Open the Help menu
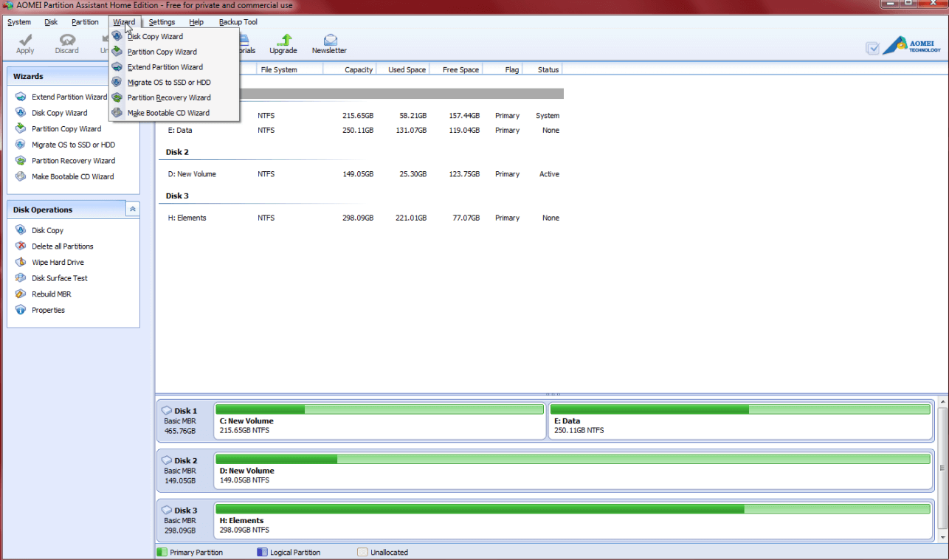 196,22
